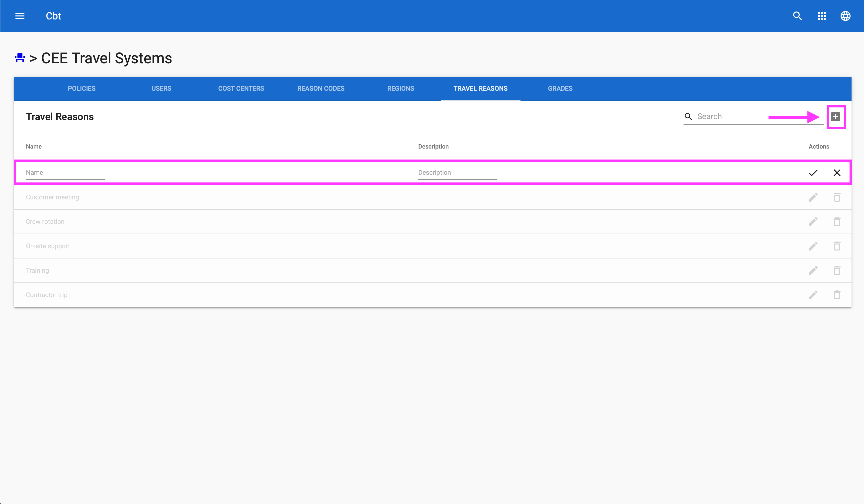Click the Description column header
Screen dimensions: 864x504
[x=433, y=146]
